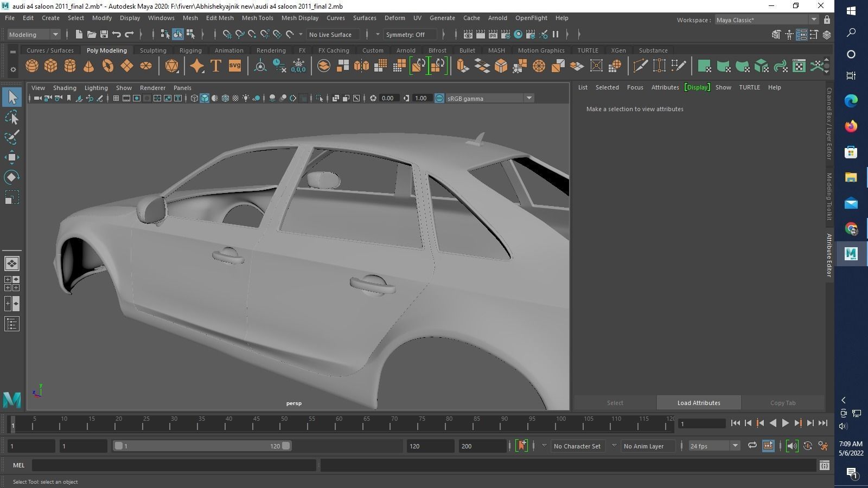Click the Load Attributes button
This screenshot has width=868, height=488.
tap(699, 403)
